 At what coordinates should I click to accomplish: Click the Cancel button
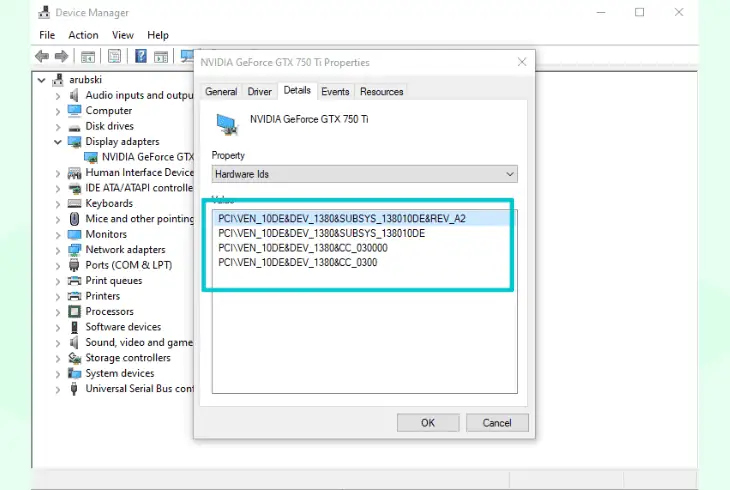497,423
